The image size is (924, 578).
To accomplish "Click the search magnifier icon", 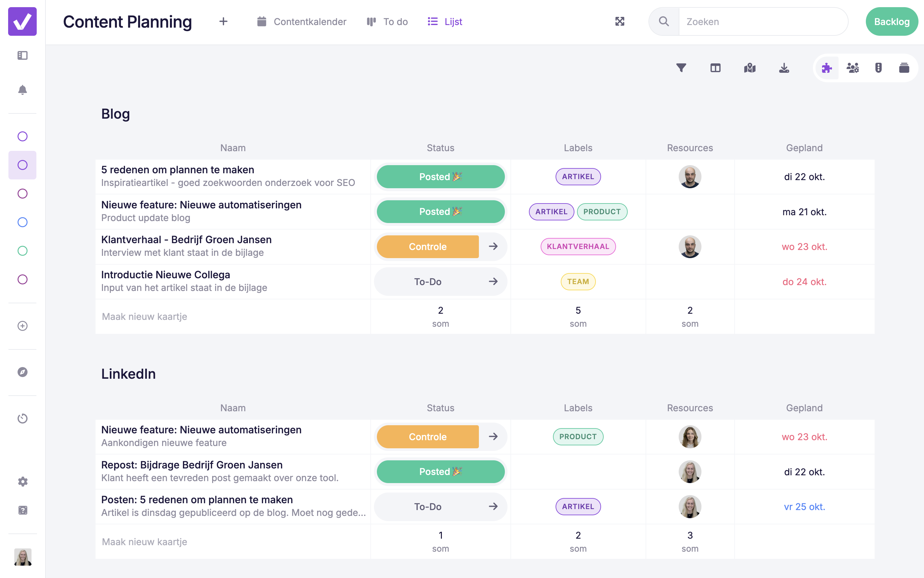I will coord(664,21).
